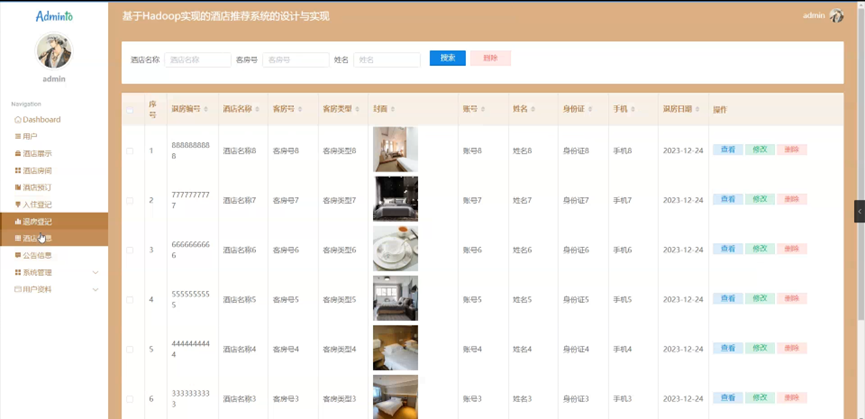The image size is (865, 419).
Task: Sort table by 酒店名称 column arrows
Action: click(x=258, y=110)
